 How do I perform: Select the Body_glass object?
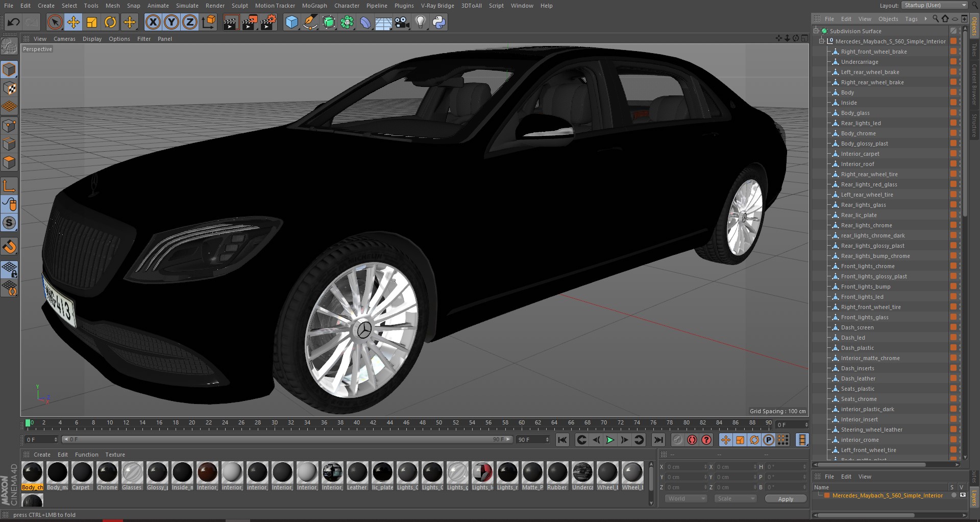coord(855,113)
